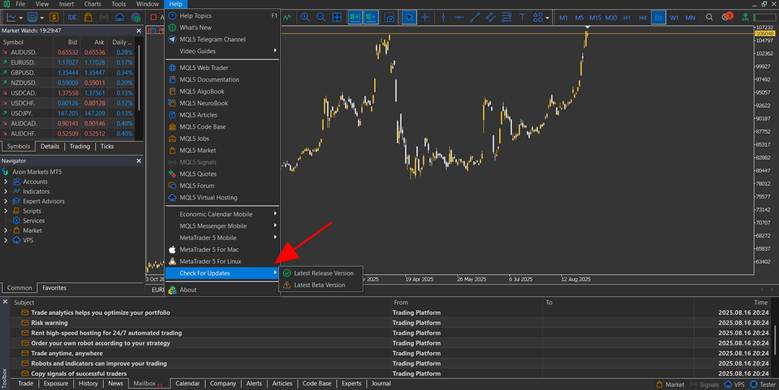Image resolution: width=779 pixels, height=390 pixels.
Task: Click the Linux penguin icon entry
Action: (172, 261)
